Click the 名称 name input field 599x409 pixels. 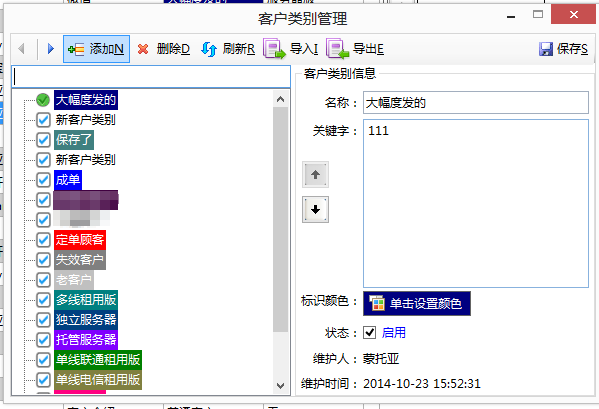coord(476,102)
